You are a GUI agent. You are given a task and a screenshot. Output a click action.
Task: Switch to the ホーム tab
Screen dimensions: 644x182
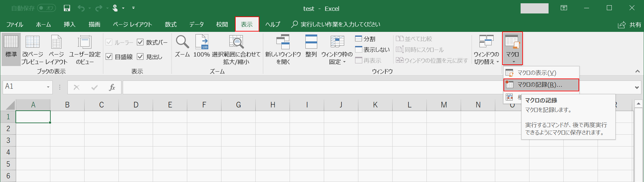43,24
